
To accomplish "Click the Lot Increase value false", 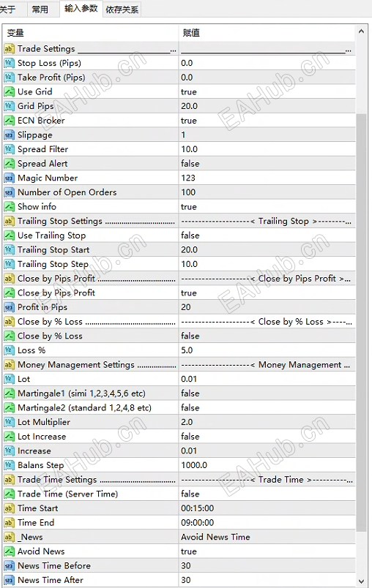I will click(x=190, y=437).
